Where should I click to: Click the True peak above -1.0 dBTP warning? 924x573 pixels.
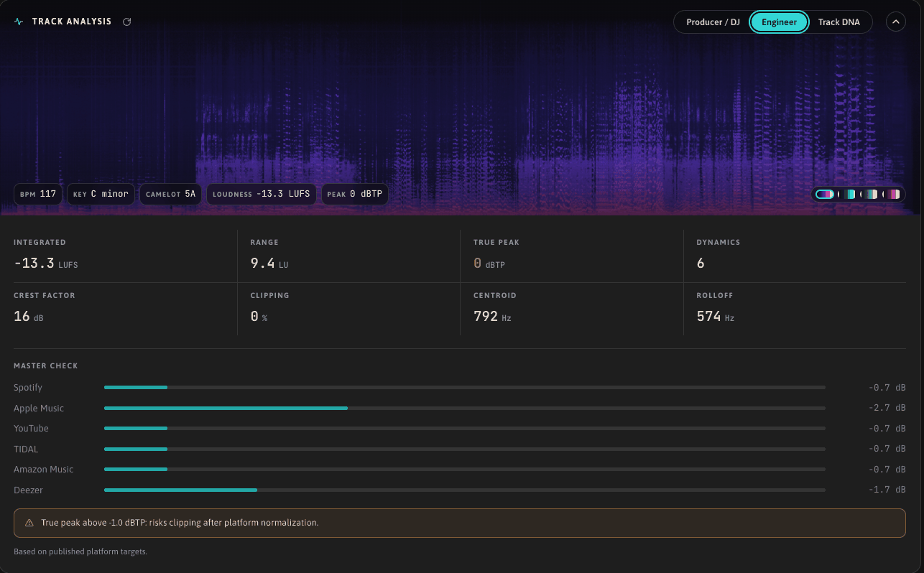point(460,523)
